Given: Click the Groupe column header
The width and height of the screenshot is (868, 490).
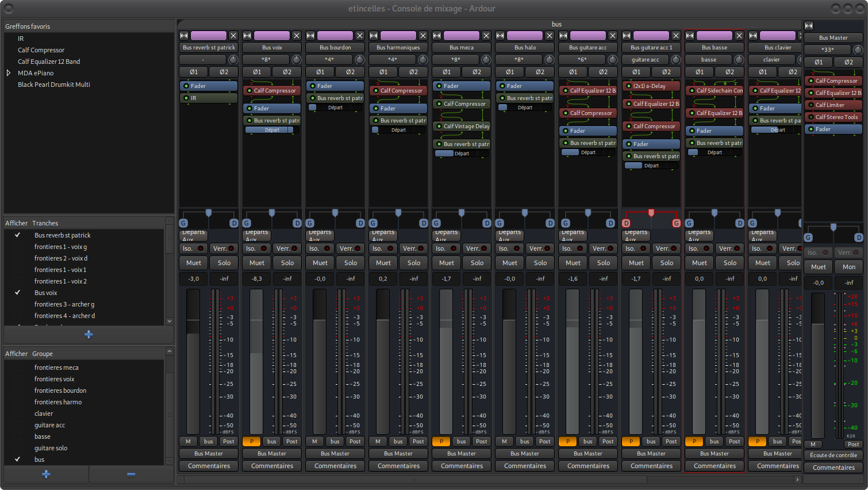Looking at the screenshot, I should [42, 354].
